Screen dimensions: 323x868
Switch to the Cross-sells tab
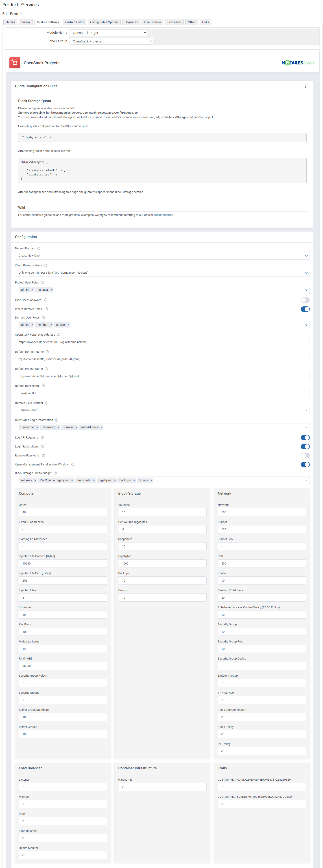174,22
